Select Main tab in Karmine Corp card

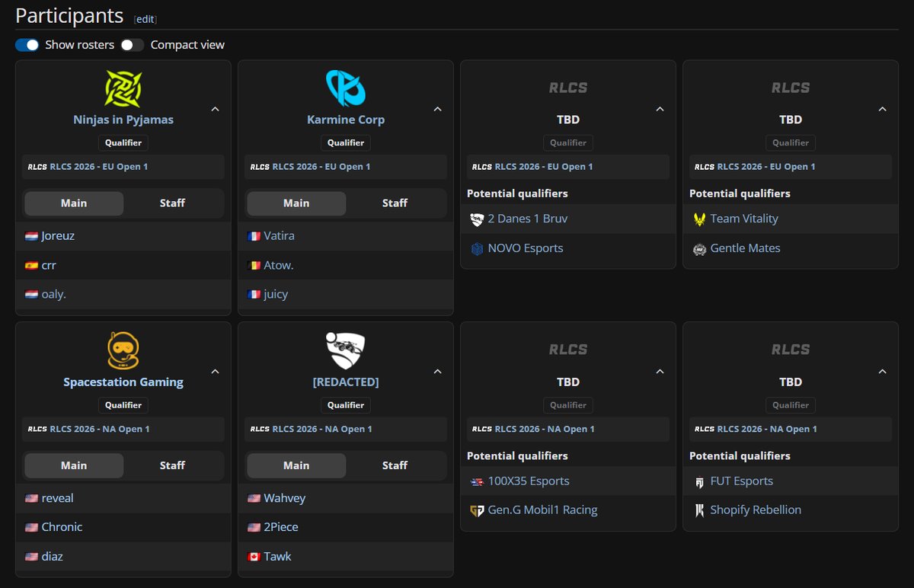[x=296, y=203]
